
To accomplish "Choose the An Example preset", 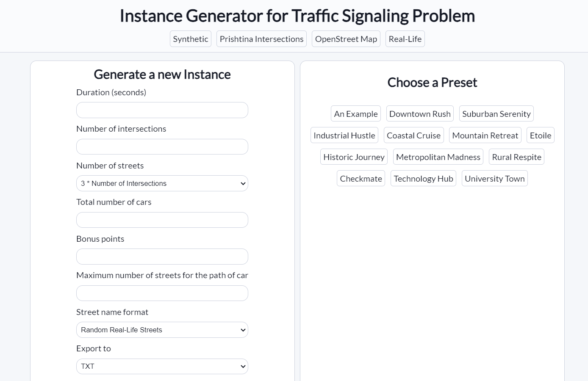I will 355,114.
